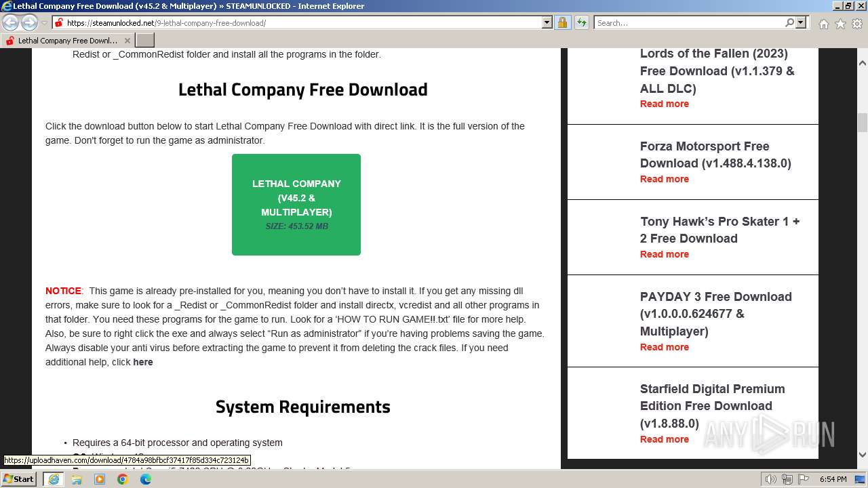Open Lords of the Fallen (2023) article title
This screenshot has width=868, height=488.
click(717, 70)
